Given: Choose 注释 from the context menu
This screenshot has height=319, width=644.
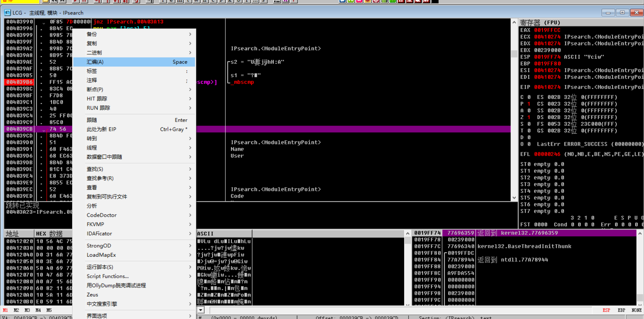Looking at the screenshot, I should click(134, 80).
